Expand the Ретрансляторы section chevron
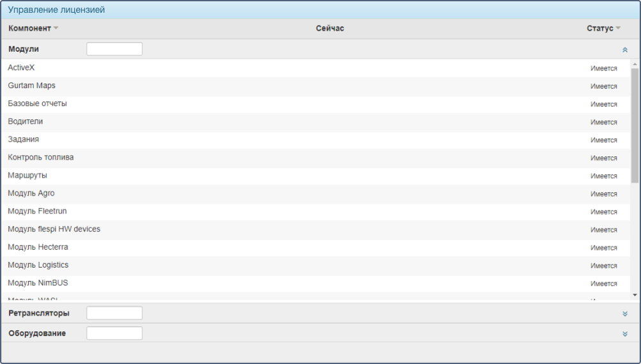The width and height of the screenshot is (641, 364). (624, 314)
